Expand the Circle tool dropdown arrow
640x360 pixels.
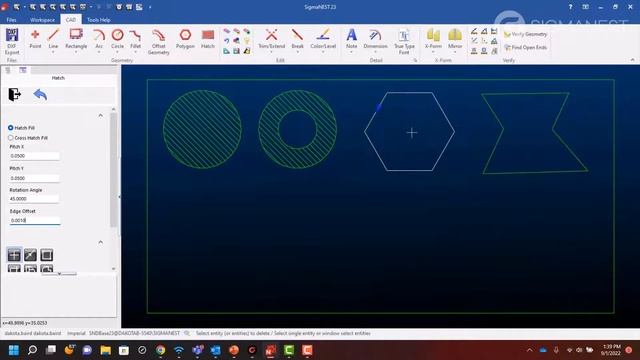118,52
